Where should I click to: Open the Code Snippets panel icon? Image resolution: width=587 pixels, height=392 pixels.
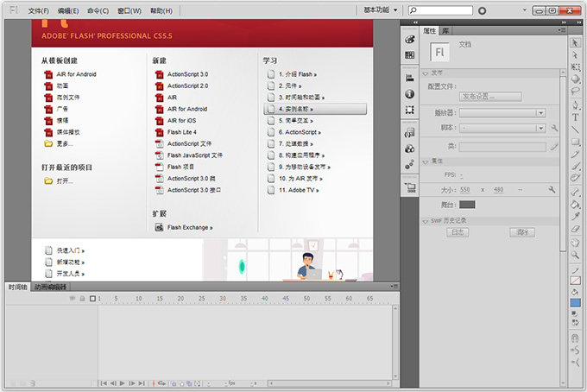tap(410, 133)
